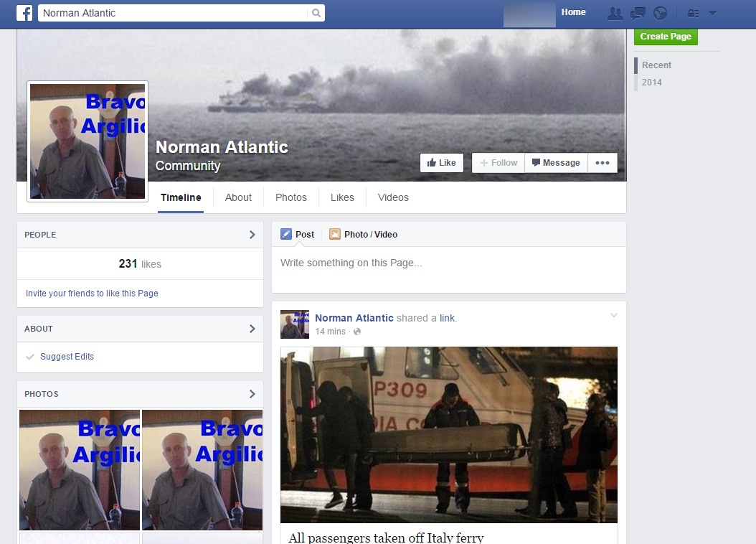The width and height of the screenshot is (756, 544).
Task: Jump to Recent in timeline navigation
Action: (x=656, y=65)
